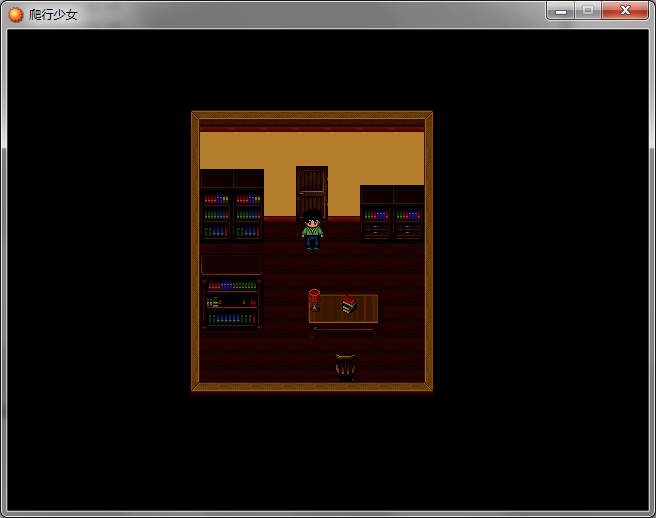Click the bench in front of desk

[x=343, y=332]
